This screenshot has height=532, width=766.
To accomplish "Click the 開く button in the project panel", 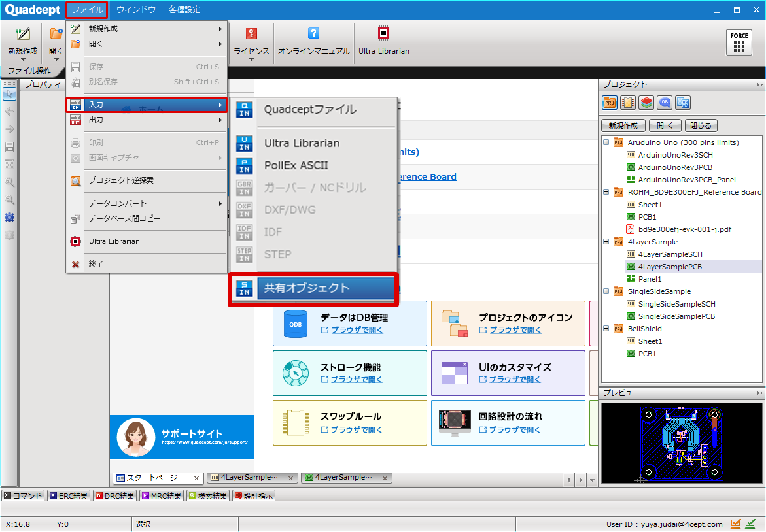I will tap(665, 125).
